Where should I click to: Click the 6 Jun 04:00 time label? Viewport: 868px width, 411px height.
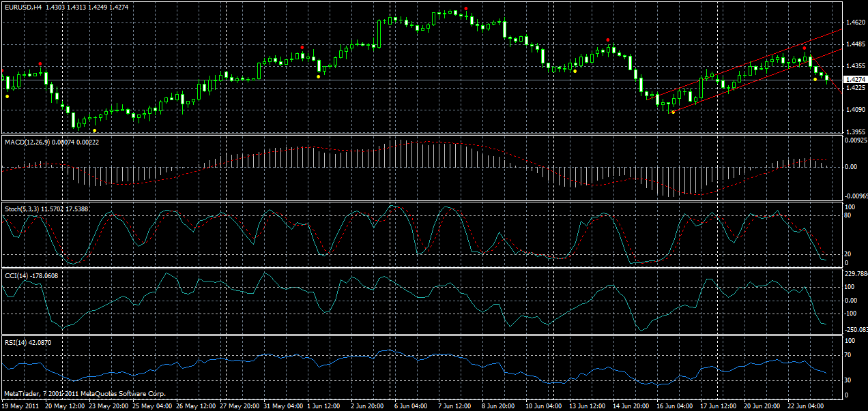click(411, 406)
